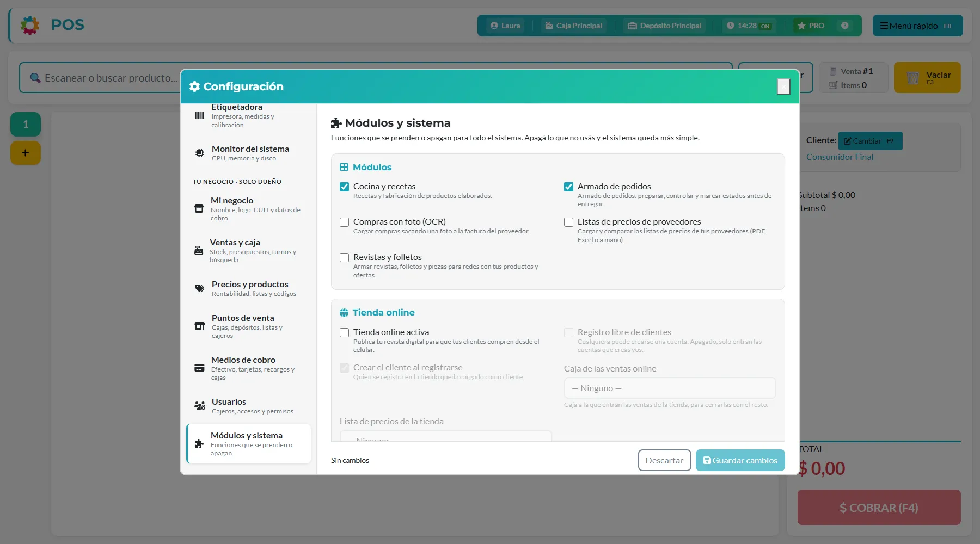Click the trash icon on Vaciar button

[912, 78]
